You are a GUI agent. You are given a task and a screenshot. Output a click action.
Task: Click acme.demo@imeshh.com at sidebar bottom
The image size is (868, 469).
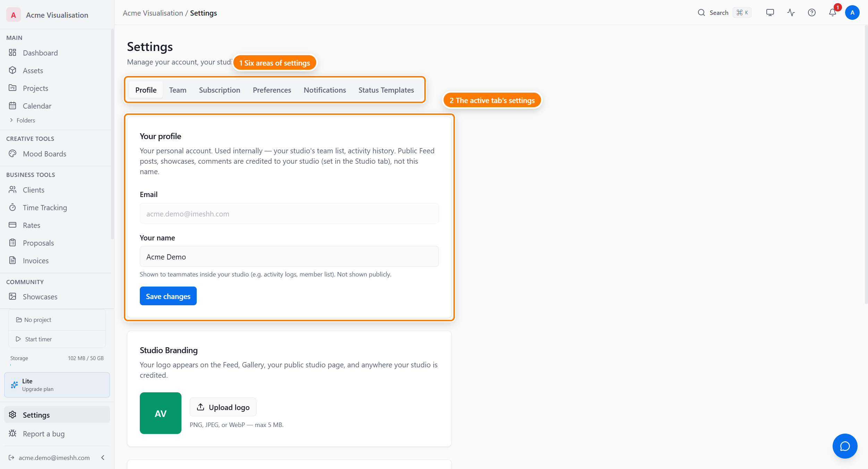click(x=54, y=458)
